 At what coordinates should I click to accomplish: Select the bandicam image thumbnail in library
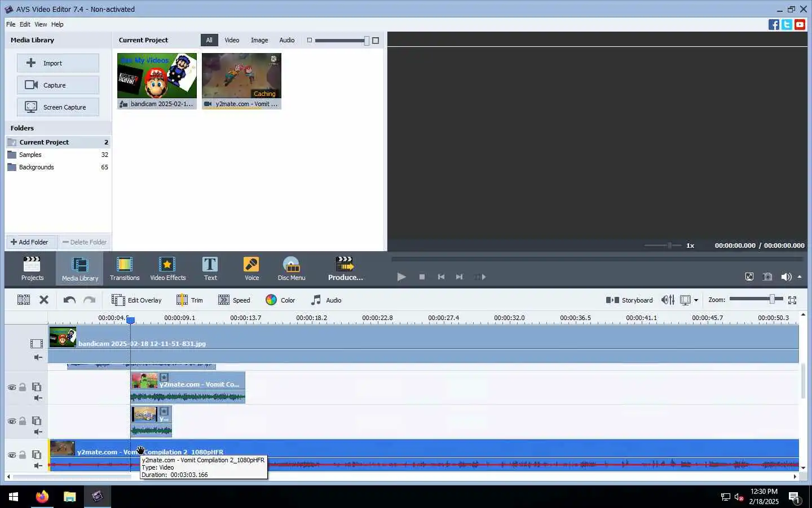[x=157, y=81]
